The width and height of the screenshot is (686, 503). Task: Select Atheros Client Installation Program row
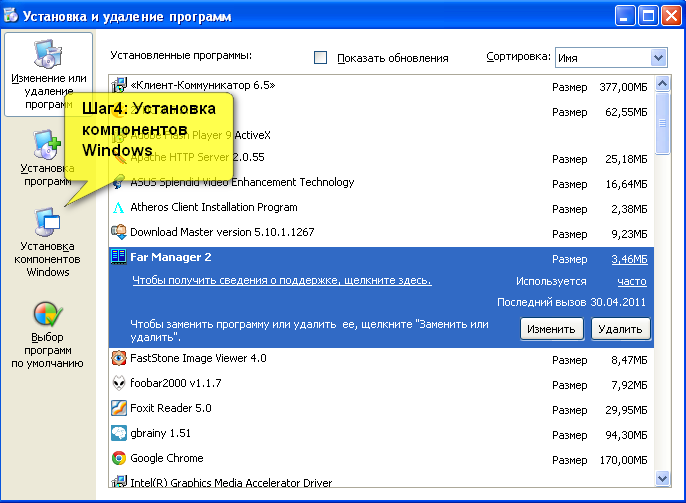click(x=381, y=208)
